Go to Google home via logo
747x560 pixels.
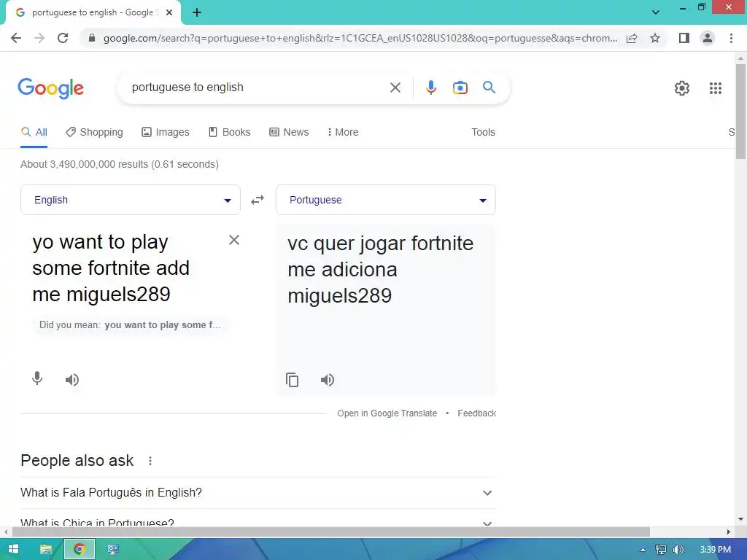(x=51, y=88)
